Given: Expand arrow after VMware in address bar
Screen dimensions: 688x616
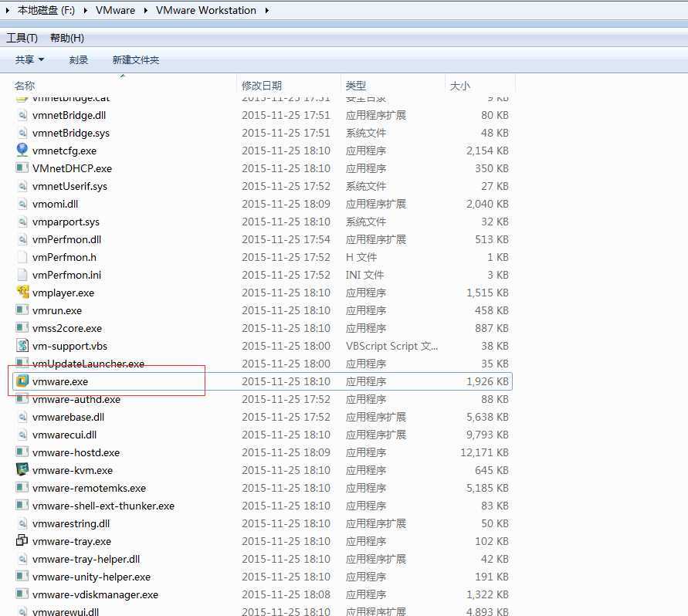Looking at the screenshot, I should pyautogui.click(x=146, y=10).
